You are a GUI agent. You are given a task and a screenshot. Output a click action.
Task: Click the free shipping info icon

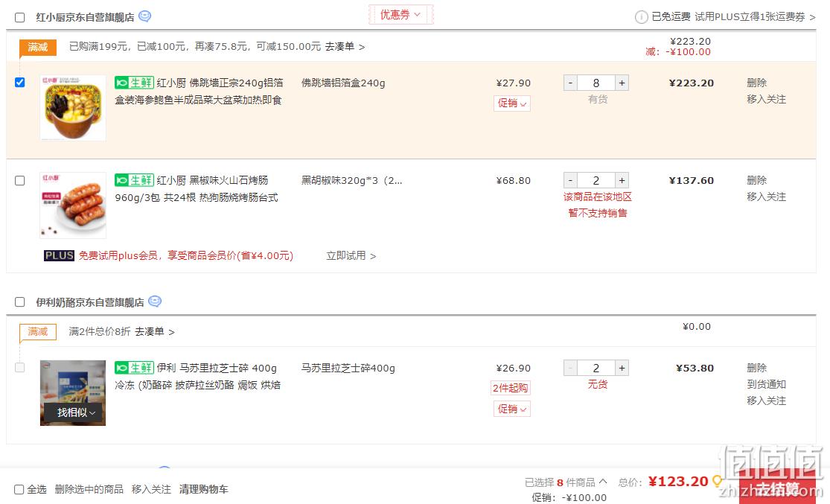coord(641,17)
